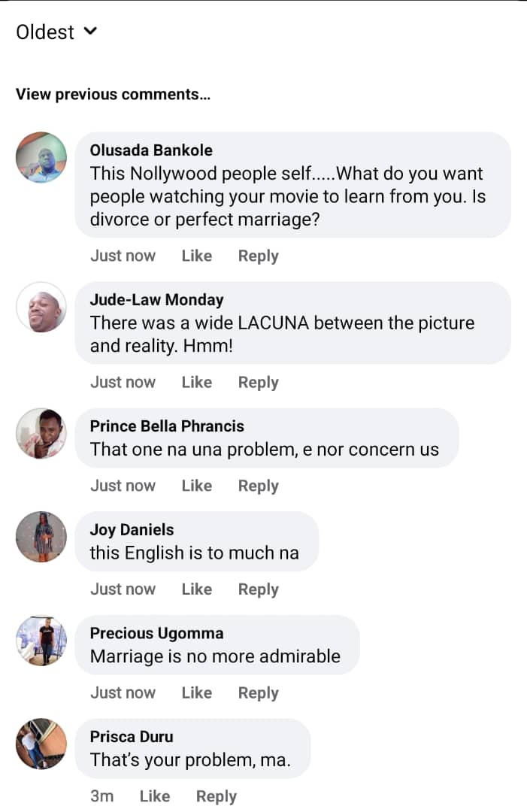This screenshot has width=527, height=812.
Task: Reply to Precious Ugomma's marriage comment
Action: pyautogui.click(x=258, y=692)
